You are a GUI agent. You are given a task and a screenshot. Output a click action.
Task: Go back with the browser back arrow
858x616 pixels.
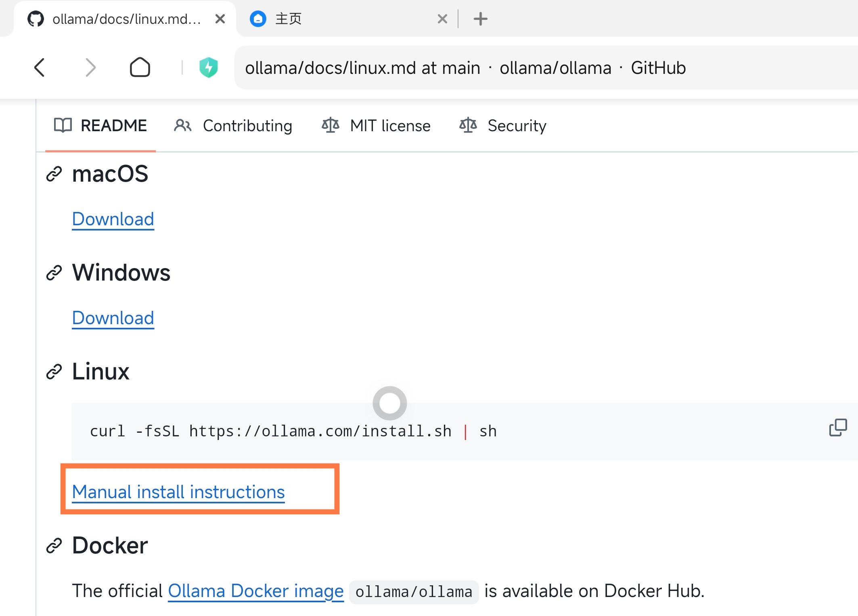click(40, 67)
